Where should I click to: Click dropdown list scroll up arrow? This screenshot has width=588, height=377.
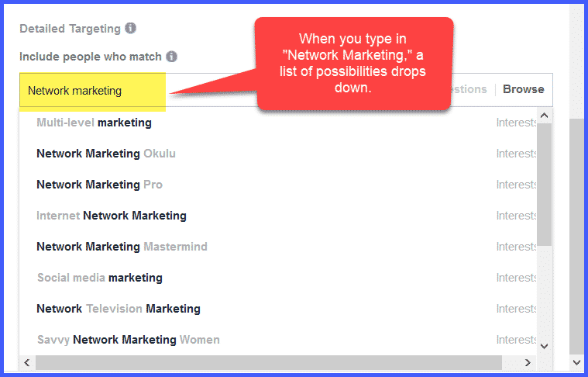[544, 116]
